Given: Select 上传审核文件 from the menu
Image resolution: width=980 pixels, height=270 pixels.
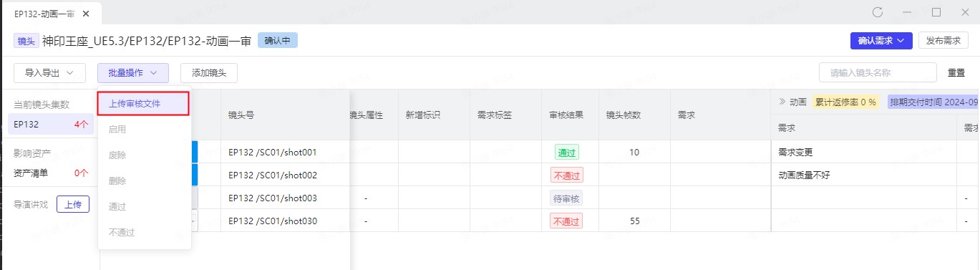Looking at the screenshot, I should tap(143, 103).
